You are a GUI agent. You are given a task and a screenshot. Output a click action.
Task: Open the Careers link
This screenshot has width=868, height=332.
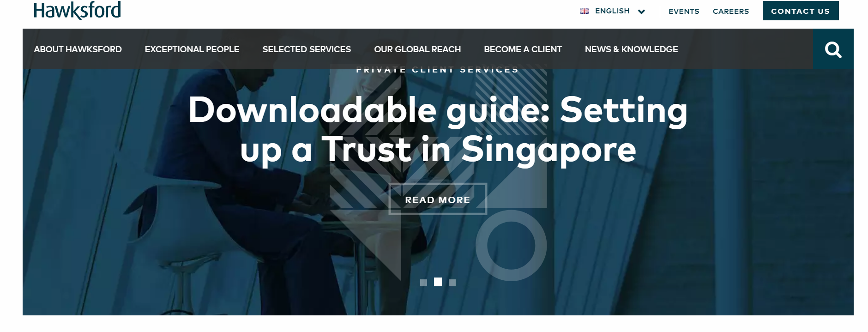pyautogui.click(x=731, y=12)
